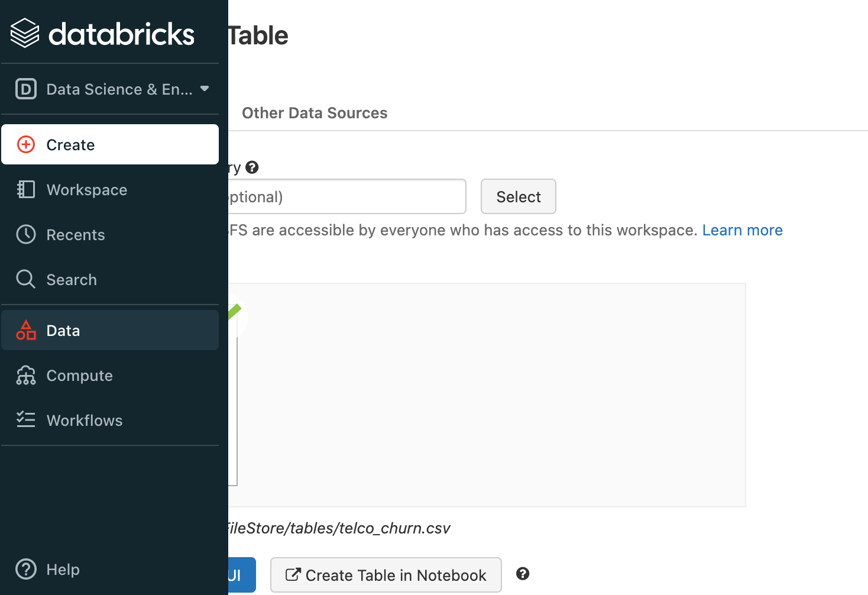Click the Workflows checklist icon

26,420
